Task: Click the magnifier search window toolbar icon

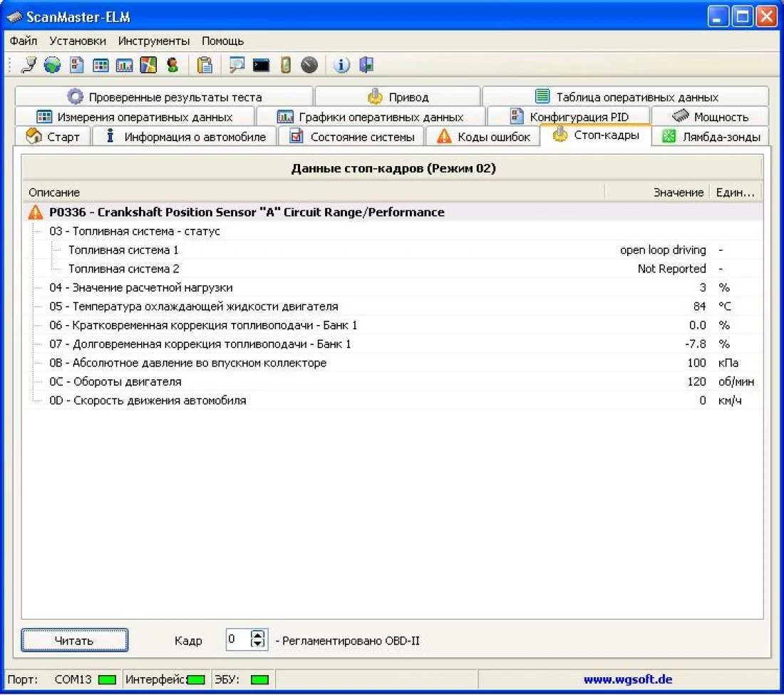Action: tap(237, 65)
